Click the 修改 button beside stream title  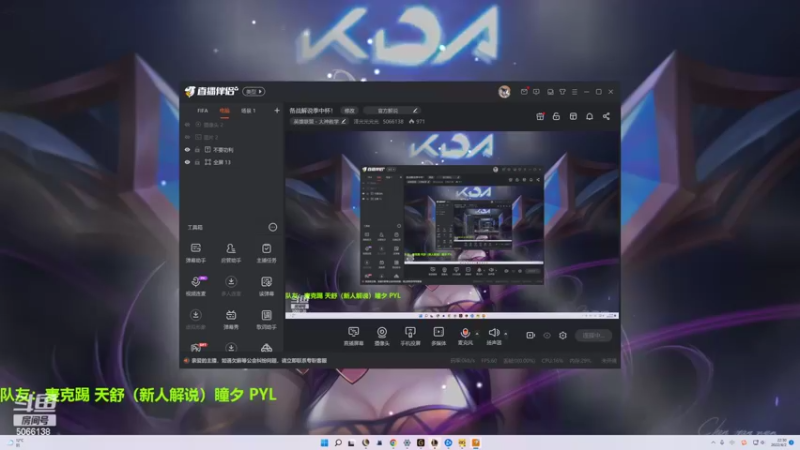click(349, 111)
